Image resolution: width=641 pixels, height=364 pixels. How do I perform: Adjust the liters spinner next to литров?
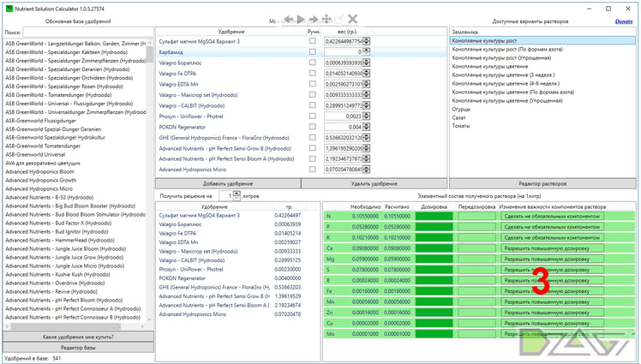[x=237, y=195]
